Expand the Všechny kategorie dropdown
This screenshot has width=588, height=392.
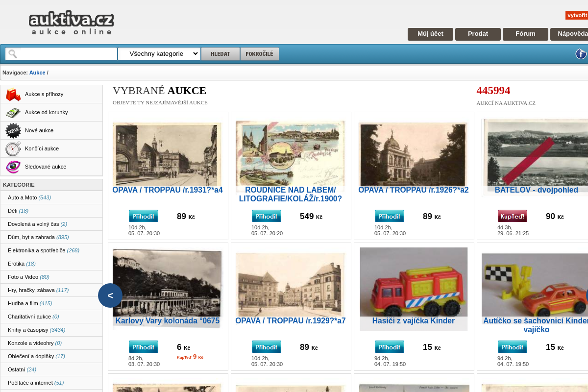[x=159, y=54]
